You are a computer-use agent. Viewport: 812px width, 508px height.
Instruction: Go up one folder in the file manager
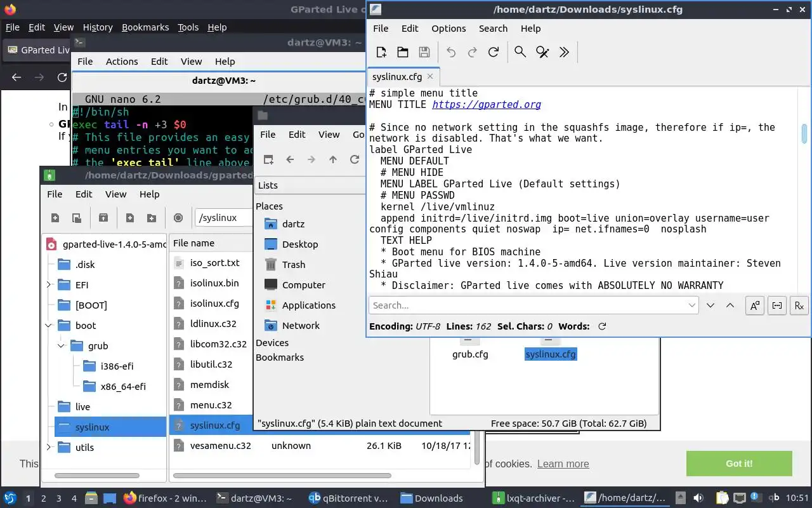333,159
